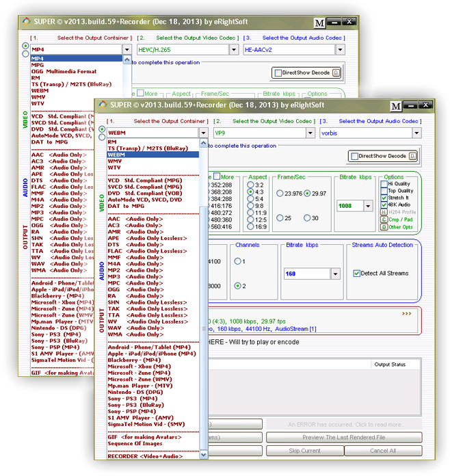Click the M button in front window titlebar
Viewport: 450px width, 476px height.
[396, 106]
